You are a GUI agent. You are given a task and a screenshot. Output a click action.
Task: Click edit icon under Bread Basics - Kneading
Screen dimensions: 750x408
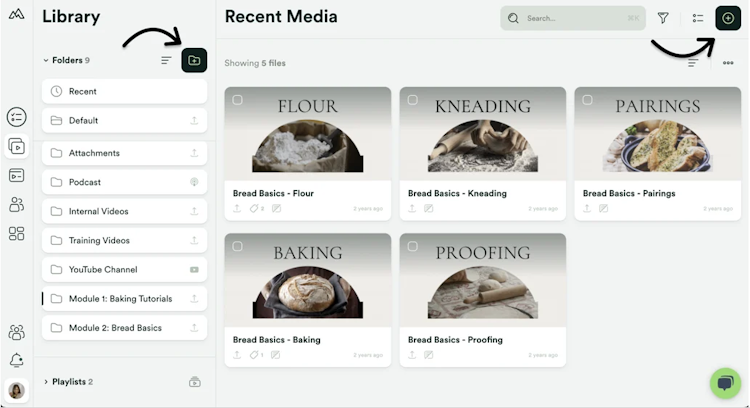[429, 209]
